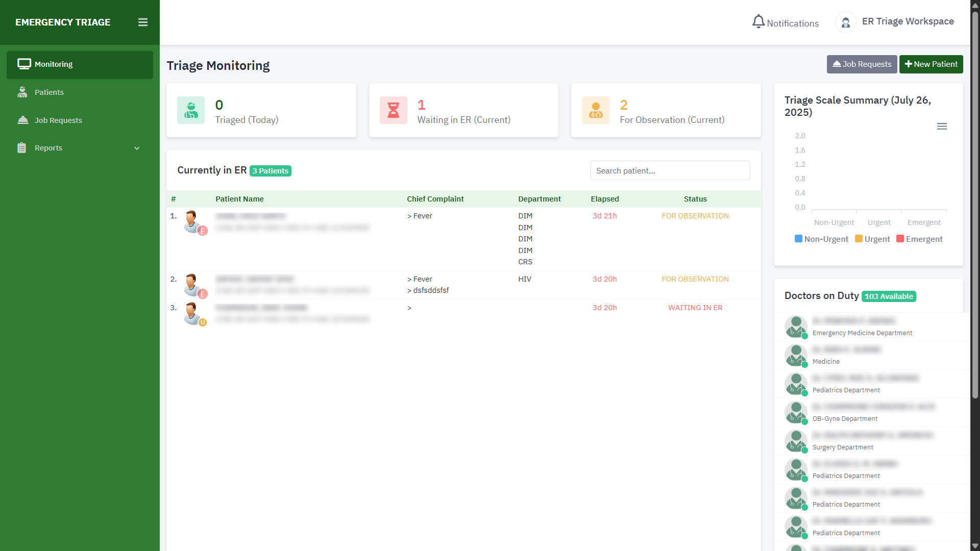980x551 pixels.
Task: Open the chart hamburger menu icon
Action: pos(942,126)
